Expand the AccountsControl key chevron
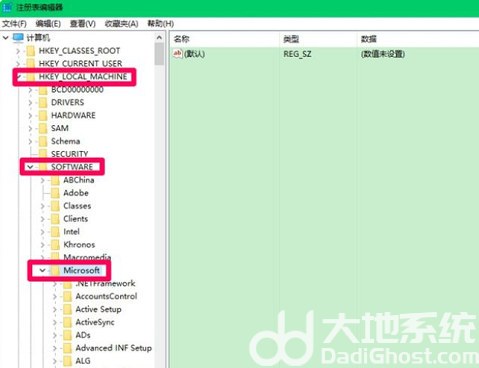This screenshot has height=368, width=479. click(x=55, y=297)
